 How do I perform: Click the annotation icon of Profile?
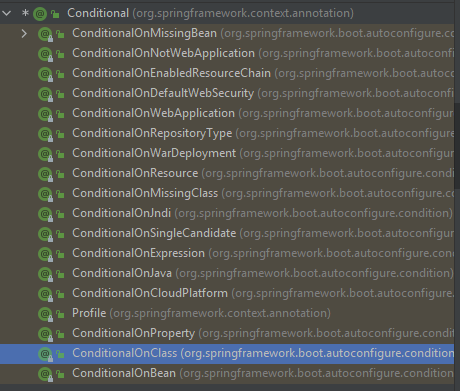point(45,314)
